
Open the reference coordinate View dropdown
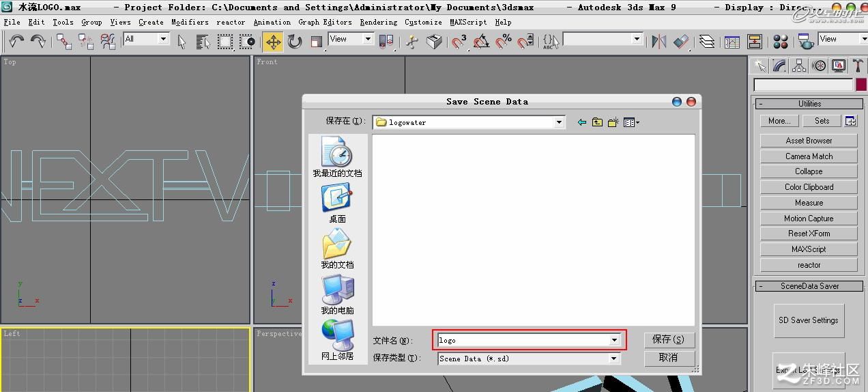click(368, 39)
